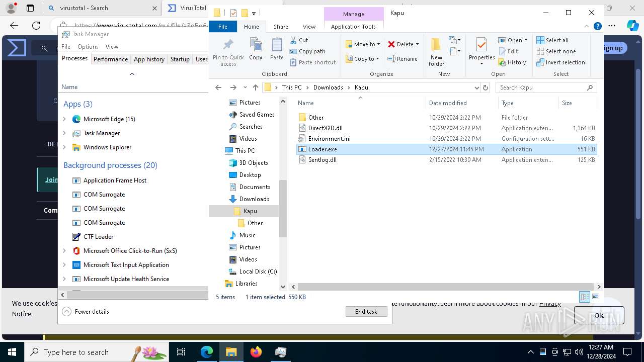Open the Delete dropdown arrow
Screen dimensions: 644x362
[x=417, y=44]
